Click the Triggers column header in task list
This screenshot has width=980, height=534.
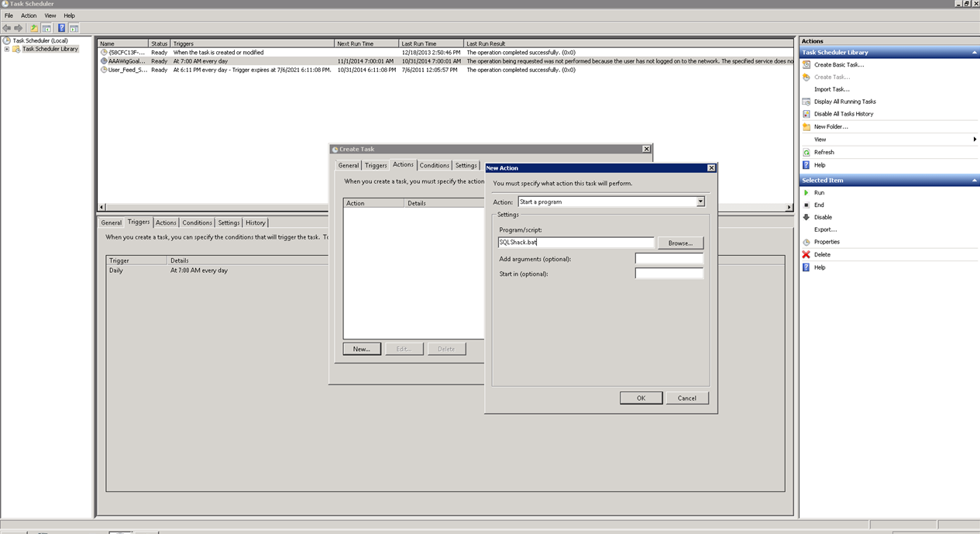pyautogui.click(x=253, y=43)
